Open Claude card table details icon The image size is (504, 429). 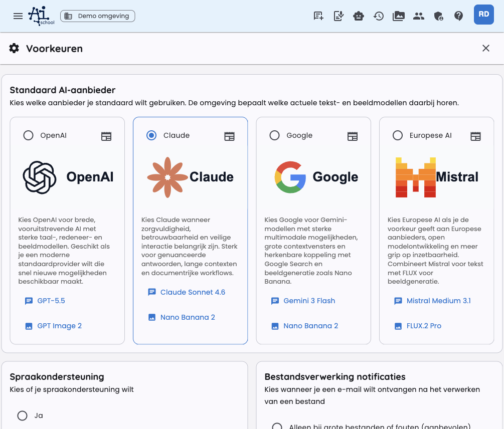click(230, 136)
